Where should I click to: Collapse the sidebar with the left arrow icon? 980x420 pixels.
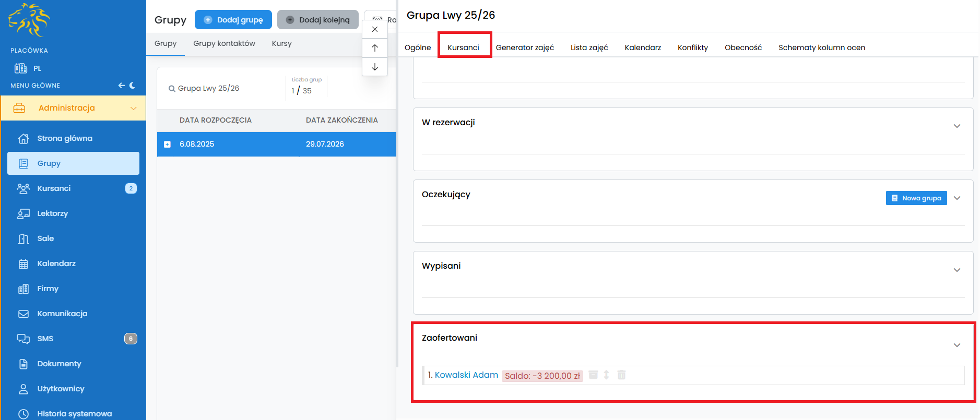pyautogui.click(x=121, y=85)
